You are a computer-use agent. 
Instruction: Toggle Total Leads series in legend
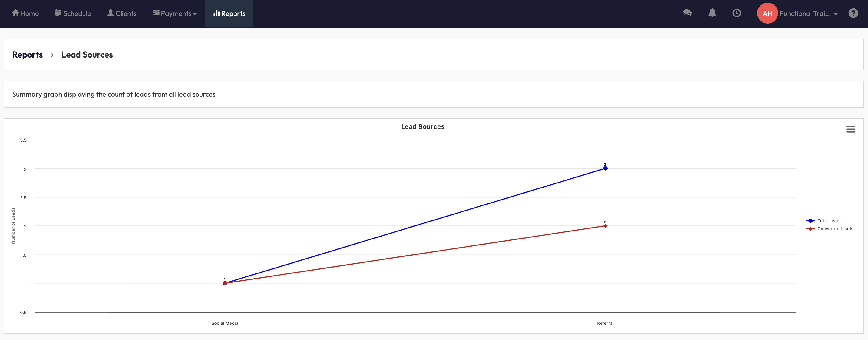pyautogui.click(x=829, y=221)
